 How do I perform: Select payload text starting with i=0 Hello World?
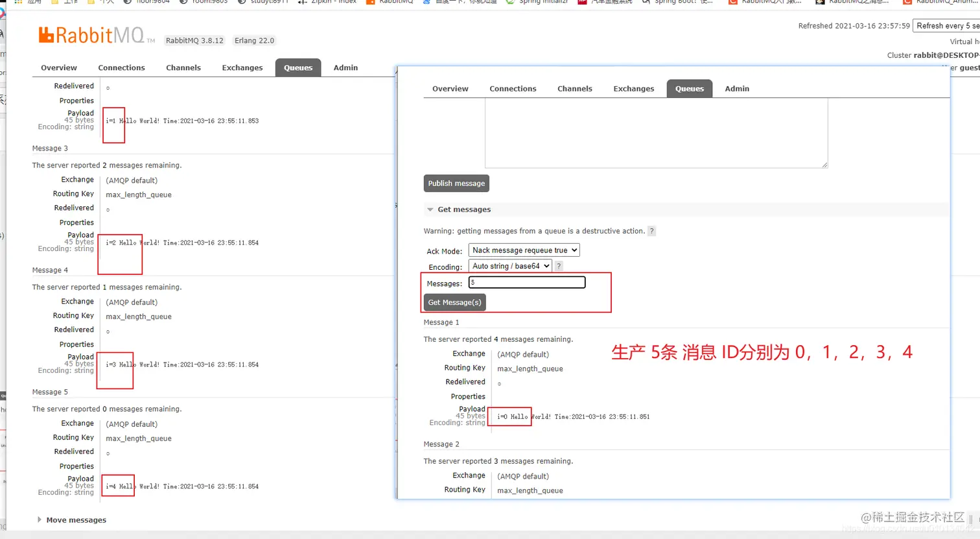(x=574, y=417)
